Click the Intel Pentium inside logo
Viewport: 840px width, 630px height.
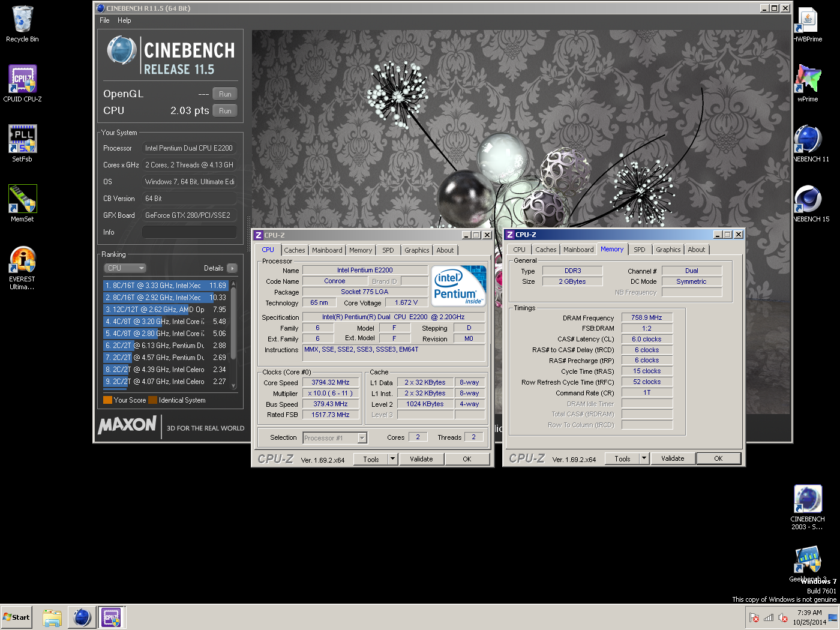(459, 286)
